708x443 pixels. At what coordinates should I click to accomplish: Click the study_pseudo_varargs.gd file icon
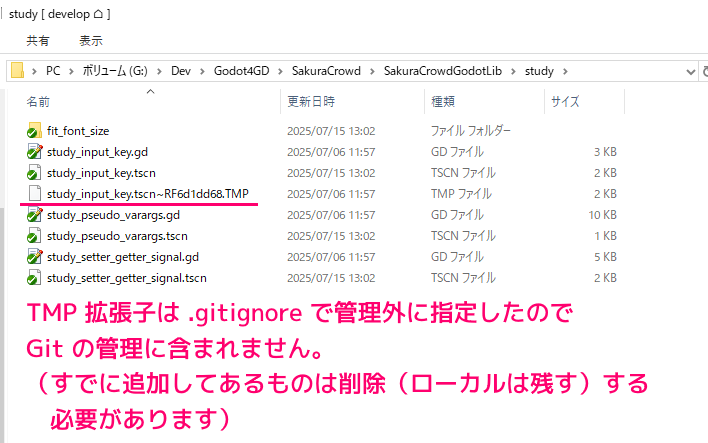click(35, 215)
